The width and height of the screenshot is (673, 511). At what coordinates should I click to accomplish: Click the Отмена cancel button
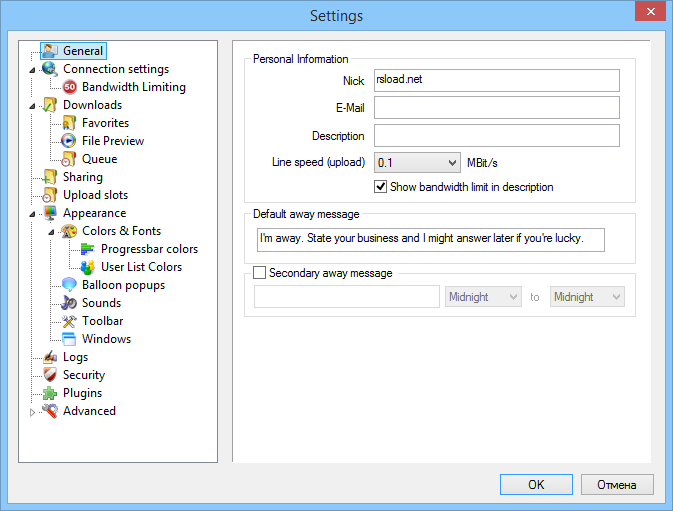[616, 484]
